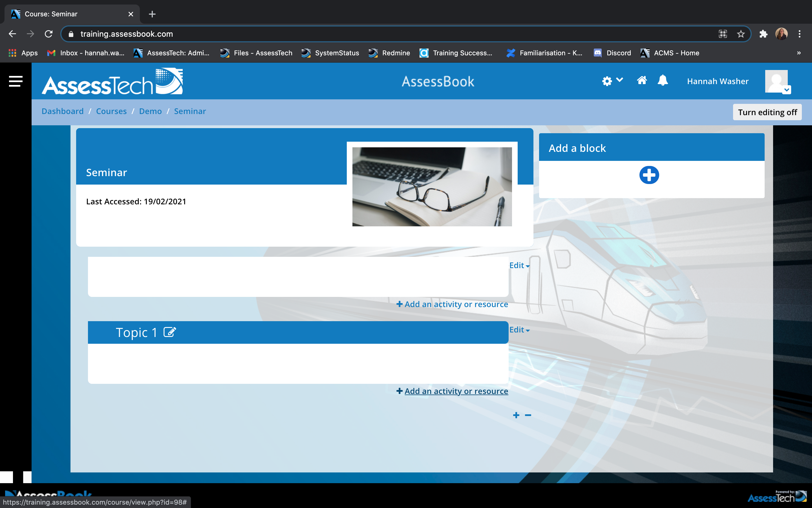
Task: Click the Topic 1 heading
Action: point(136,332)
